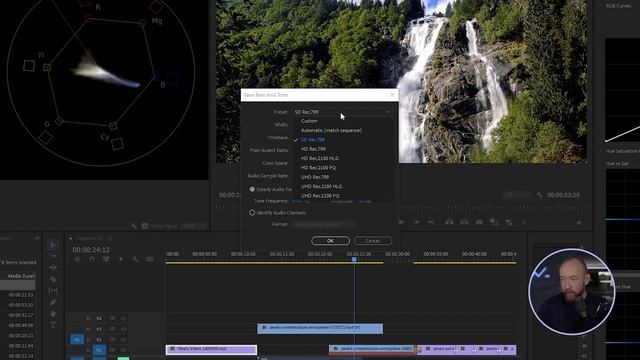Choose checked SD Rec.709 preset
Image resolution: width=640 pixels, height=360 pixels.
pos(313,140)
